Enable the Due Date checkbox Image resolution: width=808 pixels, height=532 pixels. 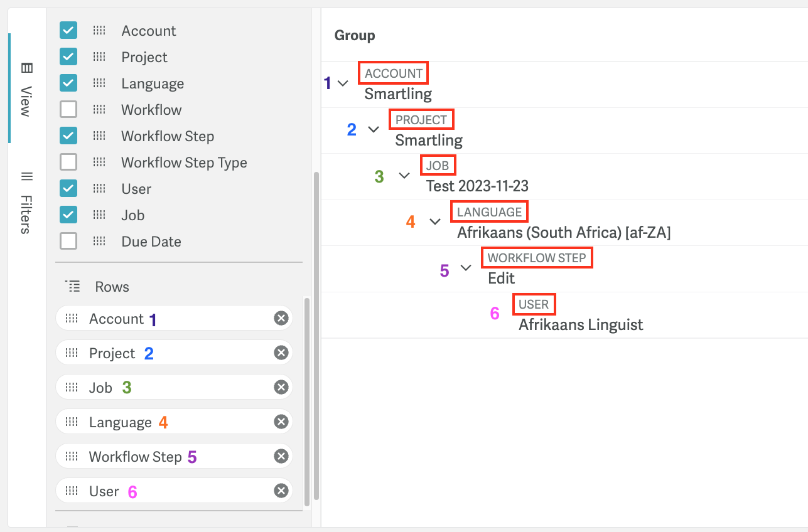pos(68,242)
